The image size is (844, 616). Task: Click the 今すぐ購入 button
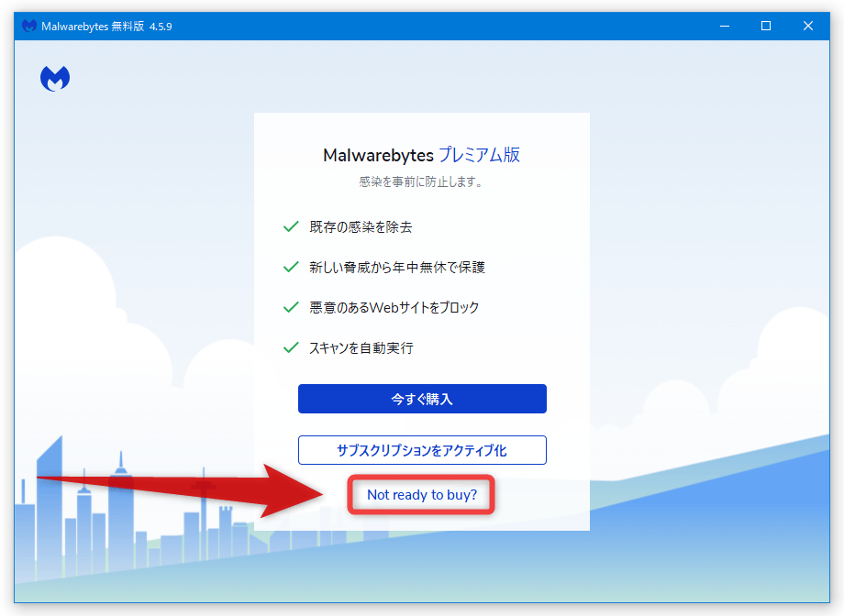422,399
